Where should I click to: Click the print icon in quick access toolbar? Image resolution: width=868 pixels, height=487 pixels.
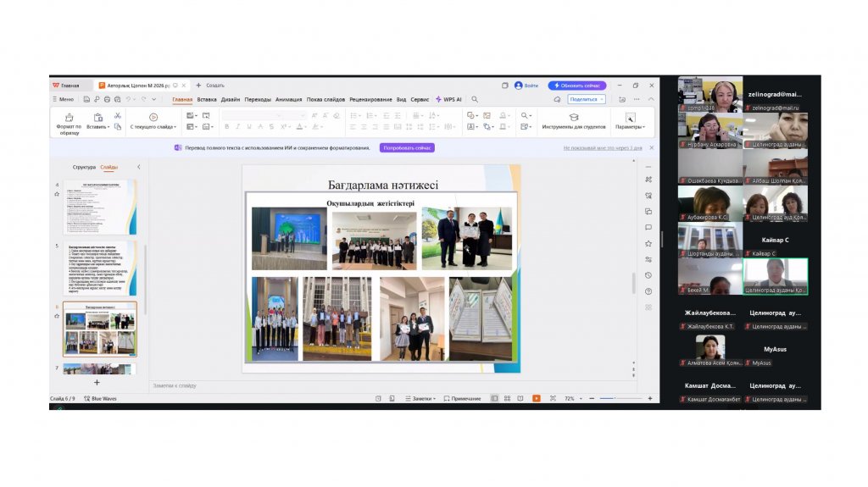point(108,99)
